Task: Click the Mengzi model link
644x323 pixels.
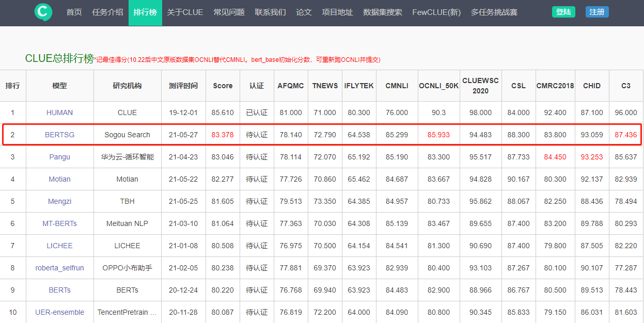Action: [x=59, y=201]
